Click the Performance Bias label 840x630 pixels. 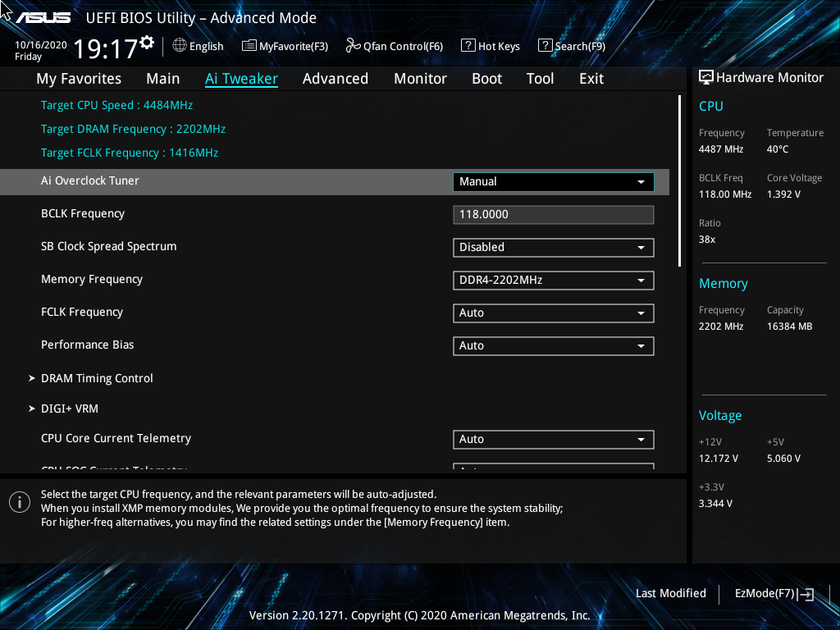click(87, 345)
